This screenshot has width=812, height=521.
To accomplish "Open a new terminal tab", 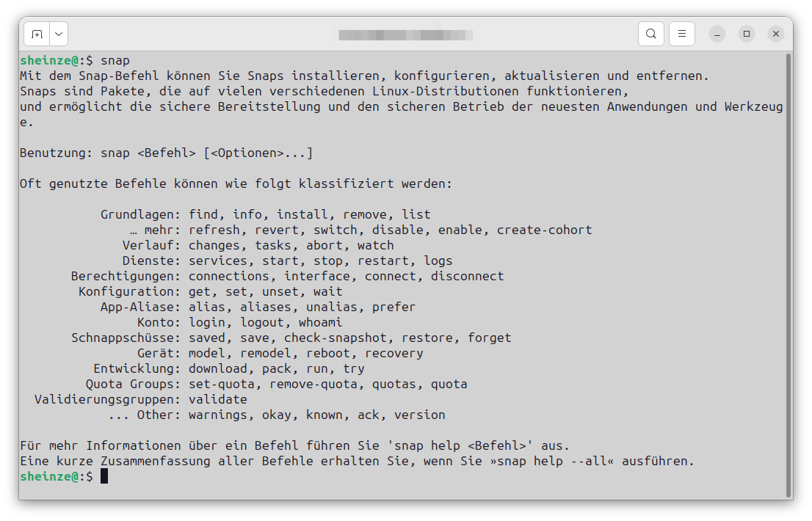I will click(37, 33).
